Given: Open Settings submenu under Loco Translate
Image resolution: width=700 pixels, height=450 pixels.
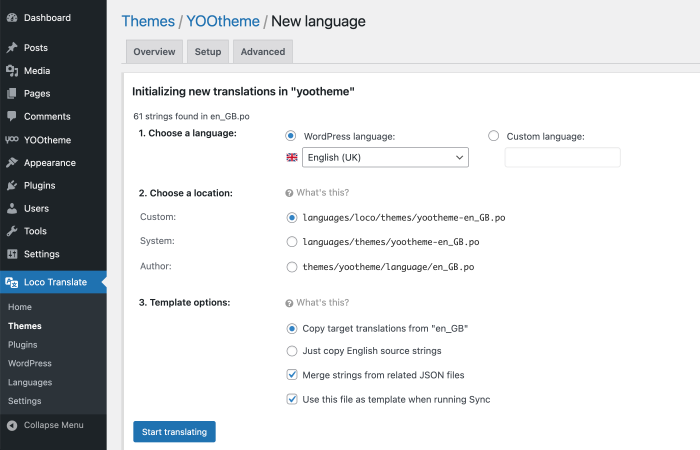Looking at the screenshot, I should click(25, 401).
